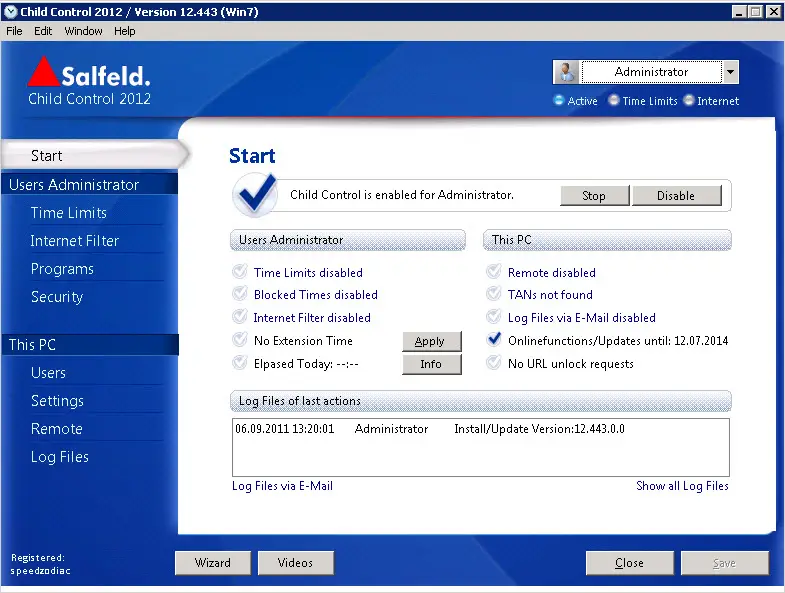Open the Show all Log Files link
The width and height of the screenshot is (785, 593).
coord(682,486)
